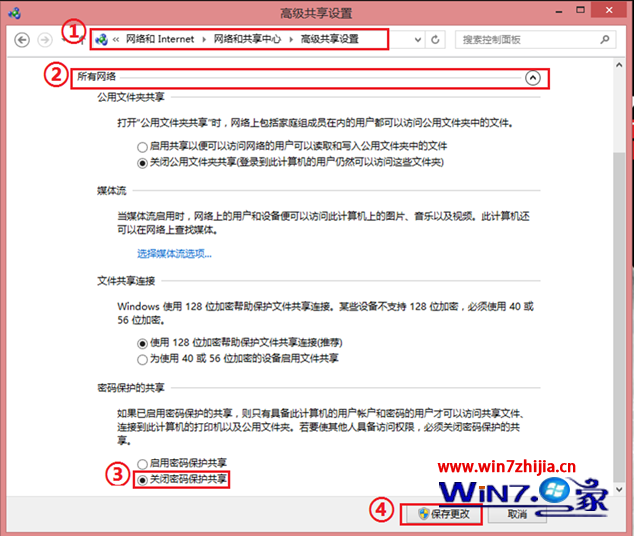634x536 pixels.
Task: Enable 启用密码保护共享 radio option
Action: tap(142, 465)
